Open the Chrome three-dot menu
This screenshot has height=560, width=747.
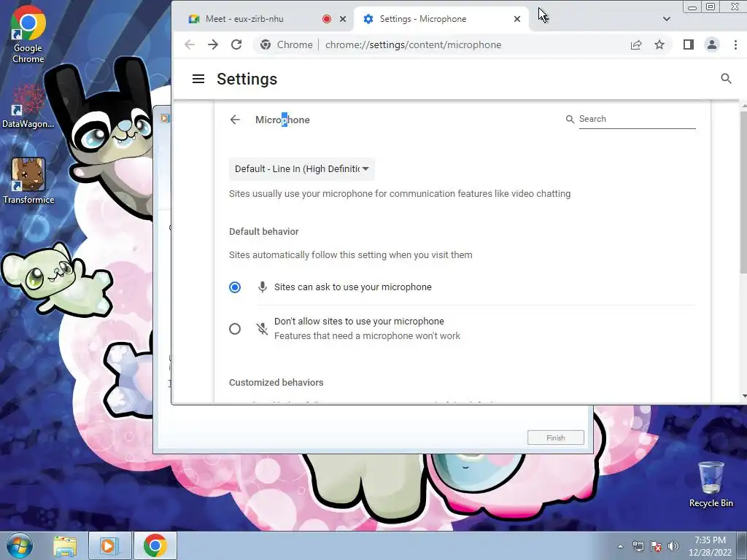click(x=735, y=44)
